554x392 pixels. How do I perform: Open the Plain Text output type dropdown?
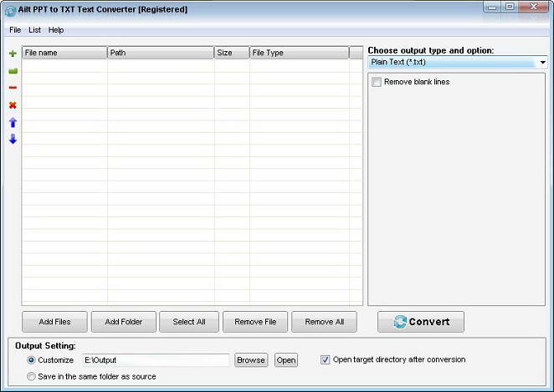point(458,62)
